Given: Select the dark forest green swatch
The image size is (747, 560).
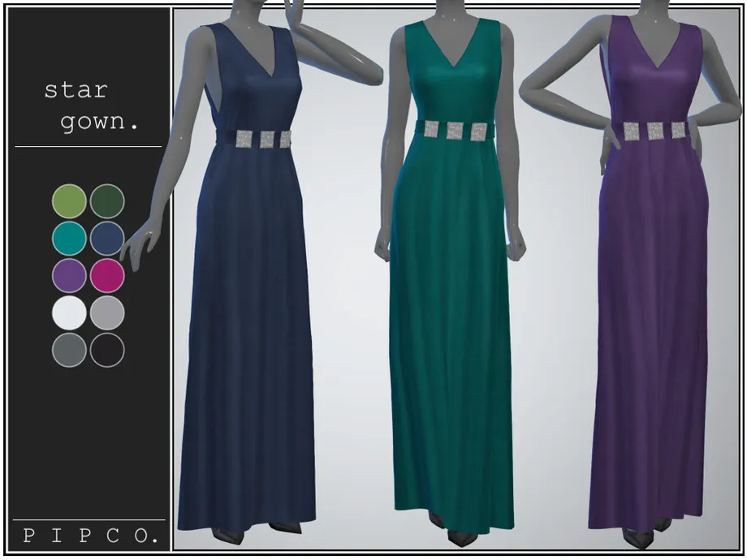Looking at the screenshot, I should (108, 200).
